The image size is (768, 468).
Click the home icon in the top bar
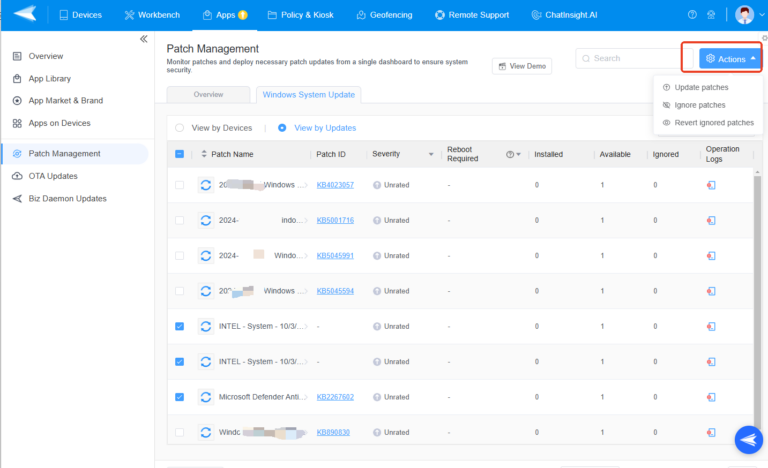[711, 15]
